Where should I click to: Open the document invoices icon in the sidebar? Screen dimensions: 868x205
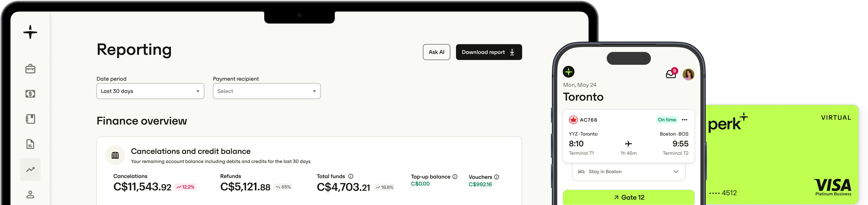[30, 144]
